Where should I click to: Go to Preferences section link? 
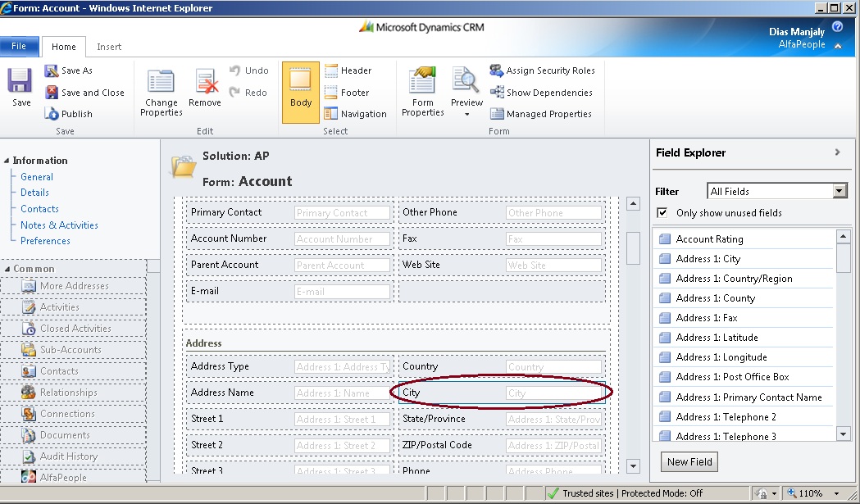pyautogui.click(x=45, y=241)
